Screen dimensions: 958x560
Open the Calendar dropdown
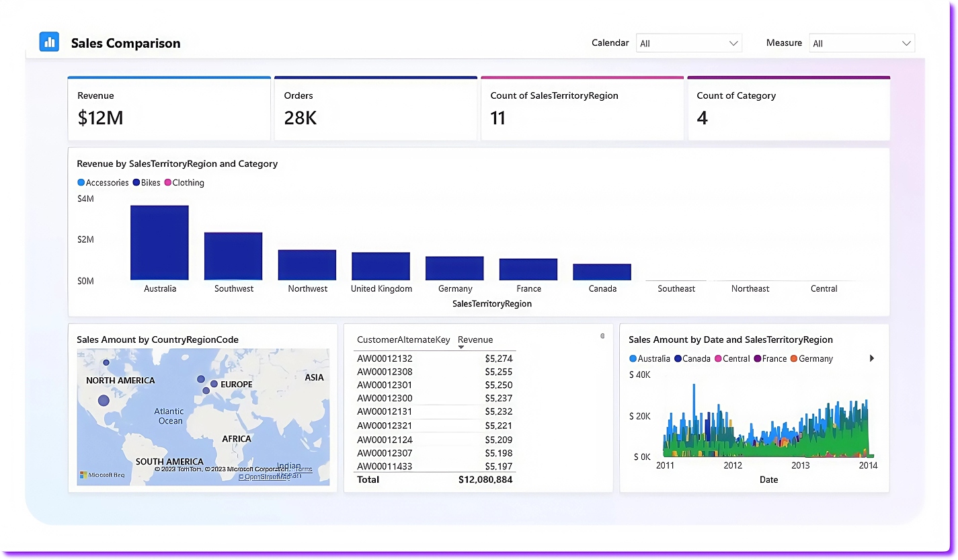(688, 43)
